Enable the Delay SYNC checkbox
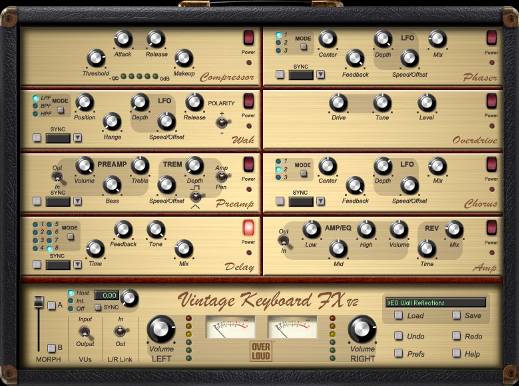 37,264
